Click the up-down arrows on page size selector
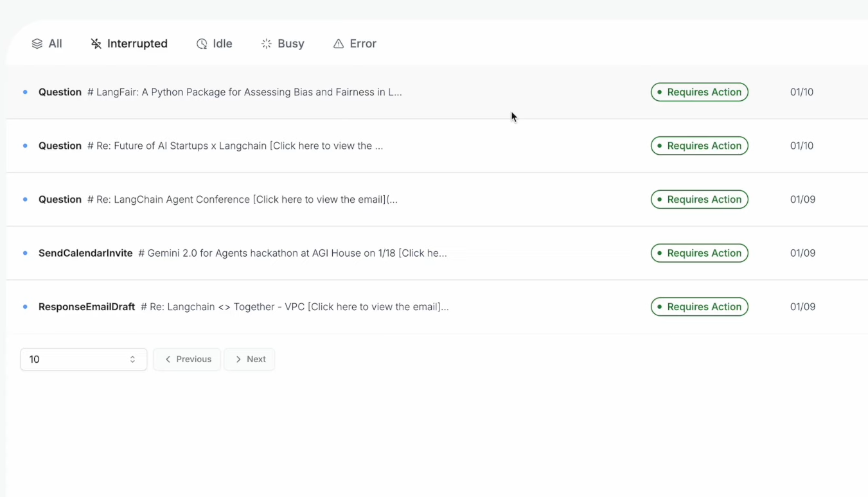This screenshot has height=497, width=868. tap(132, 360)
